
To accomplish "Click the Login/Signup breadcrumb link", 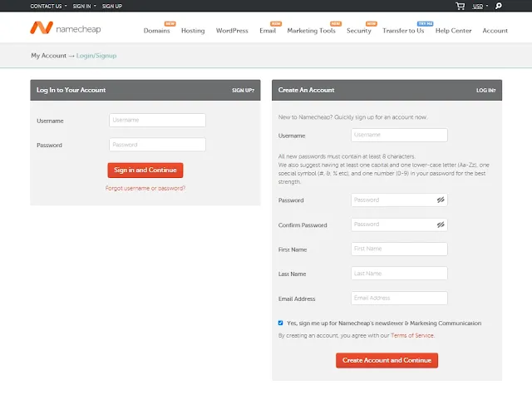I will click(x=96, y=56).
